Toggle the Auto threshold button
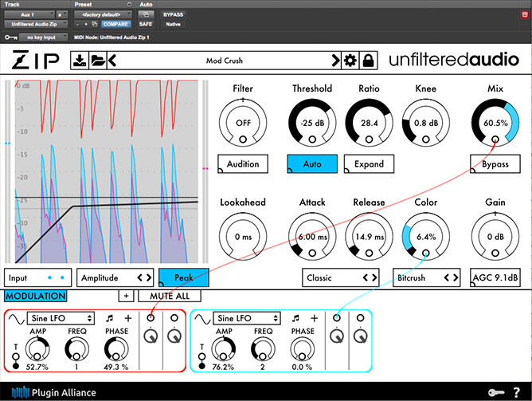Image resolution: width=532 pixels, height=401 pixels. tap(312, 164)
